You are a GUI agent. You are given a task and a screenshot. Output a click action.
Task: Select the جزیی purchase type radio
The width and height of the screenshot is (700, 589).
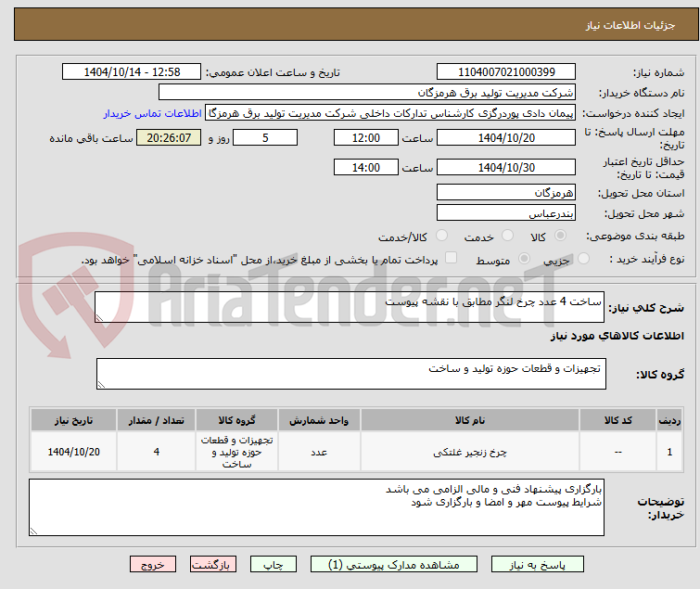click(x=583, y=259)
